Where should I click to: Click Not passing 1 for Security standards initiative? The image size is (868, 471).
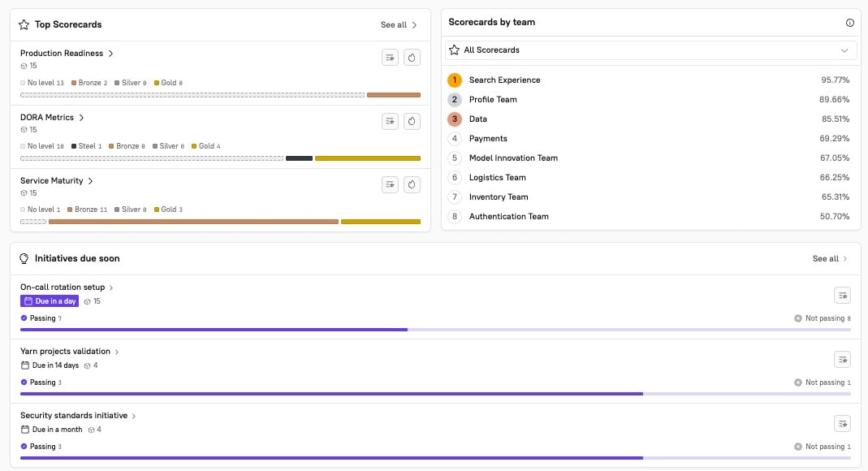tap(823, 447)
